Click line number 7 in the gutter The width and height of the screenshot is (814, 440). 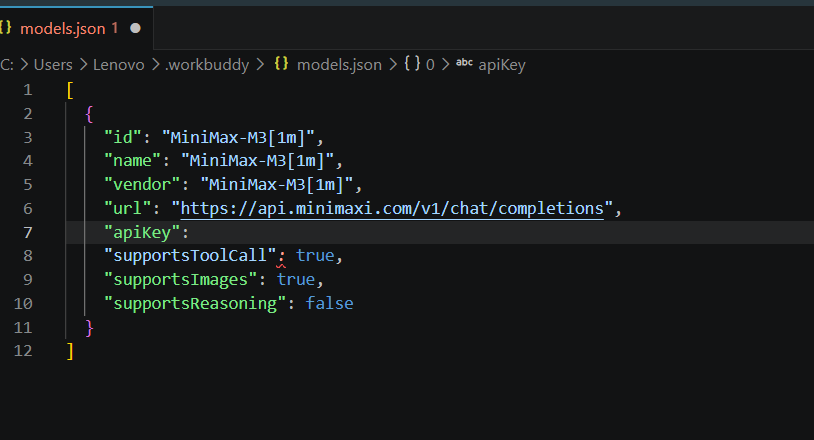tap(28, 232)
